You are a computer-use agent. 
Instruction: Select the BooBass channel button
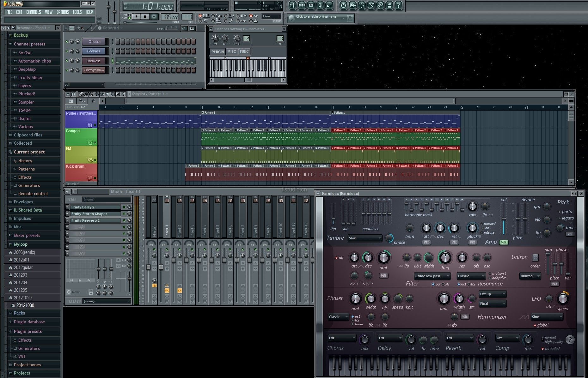click(94, 51)
